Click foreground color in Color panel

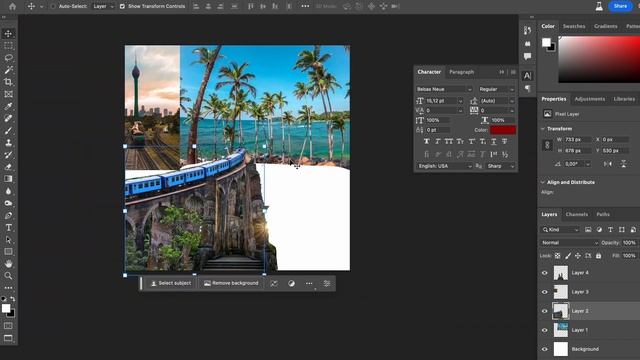pyautogui.click(x=546, y=42)
